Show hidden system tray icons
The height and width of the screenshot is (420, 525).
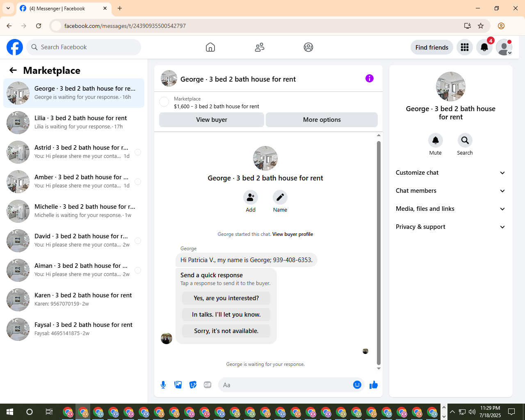(x=452, y=412)
